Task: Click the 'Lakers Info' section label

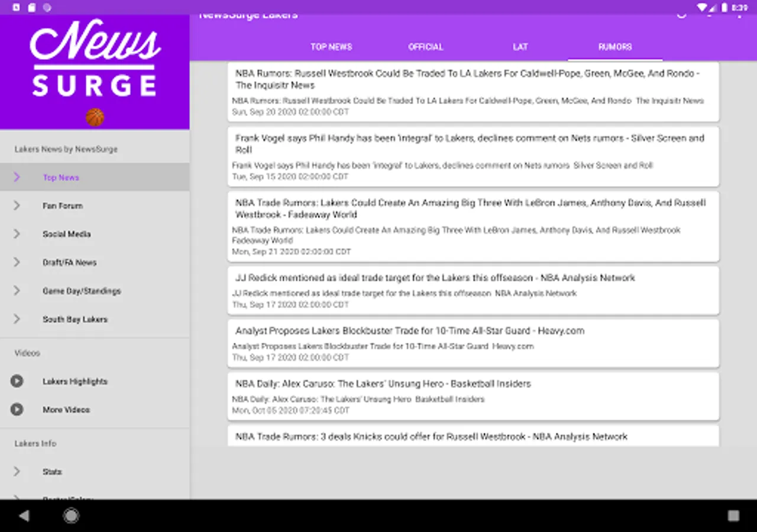Action: (35, 443)
